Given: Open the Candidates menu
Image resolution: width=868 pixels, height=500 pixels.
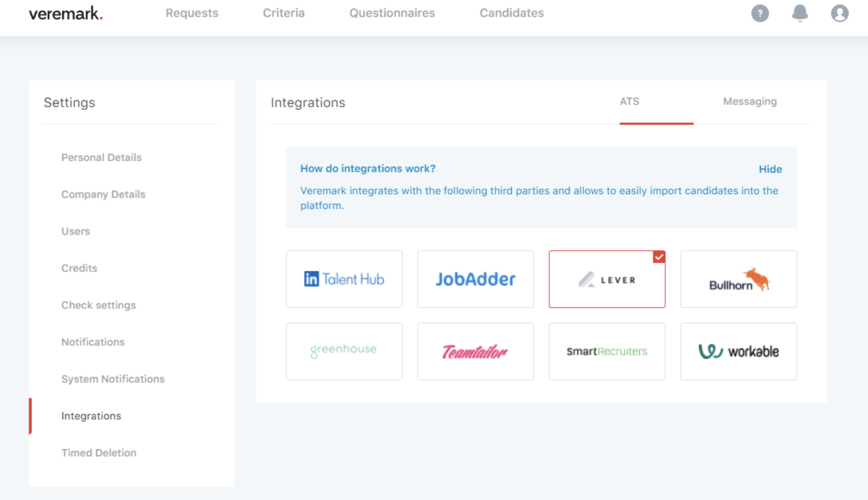Looking at the screenshot, I should coord(512,13).
